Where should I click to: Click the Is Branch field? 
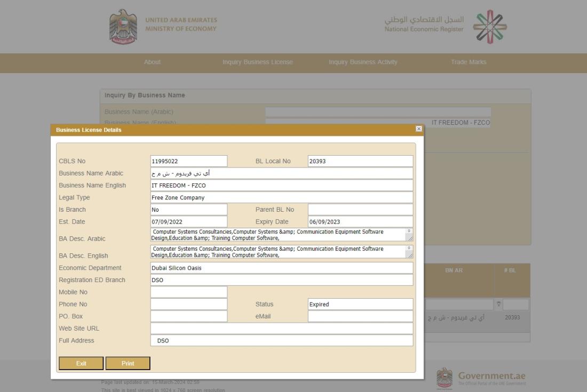click(x=189, y=210)
